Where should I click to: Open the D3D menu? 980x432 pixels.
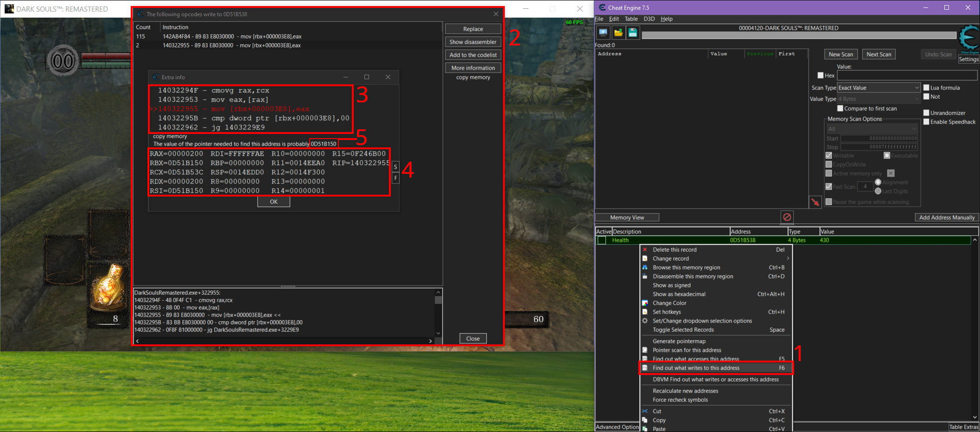tap(649, 19)
